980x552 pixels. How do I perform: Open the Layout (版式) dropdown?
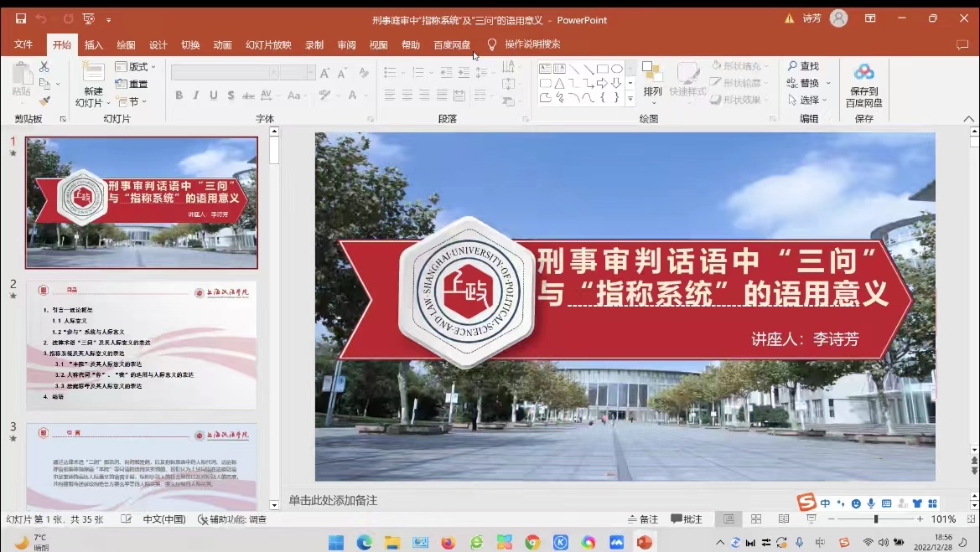[x=135, y=67]
